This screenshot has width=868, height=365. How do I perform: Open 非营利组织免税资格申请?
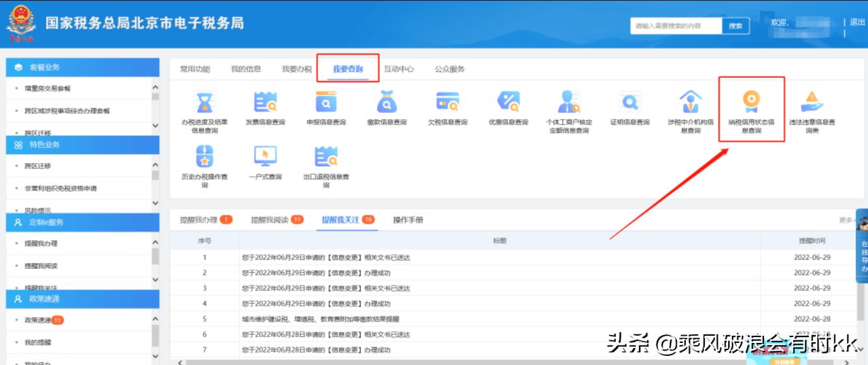[60, 188]
